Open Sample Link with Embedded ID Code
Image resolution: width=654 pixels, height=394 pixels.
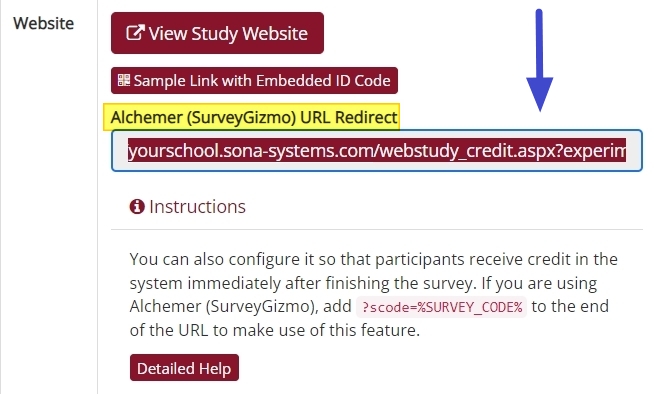254,80
